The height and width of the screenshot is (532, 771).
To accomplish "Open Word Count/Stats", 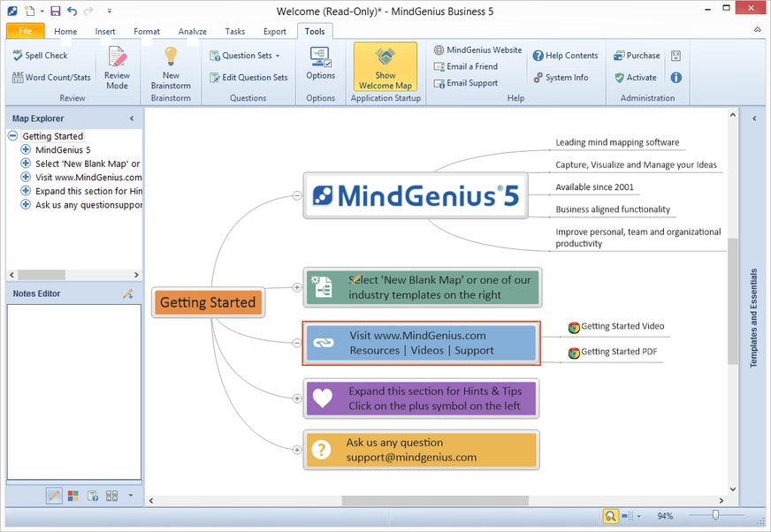I will 51,78.
